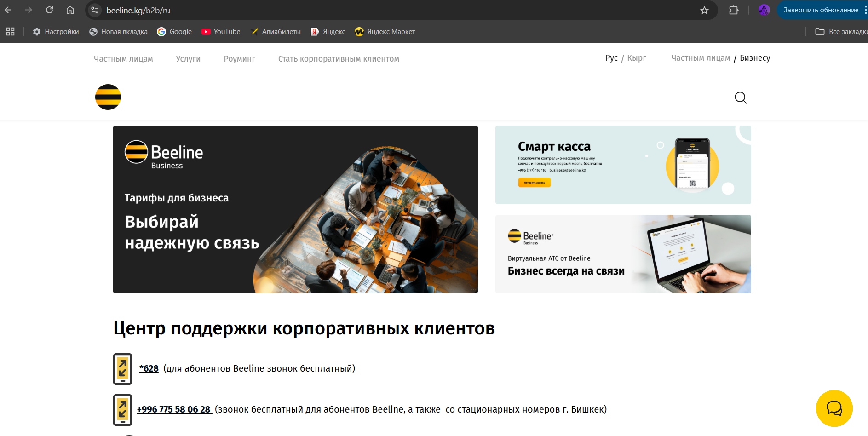Select the Бизнесу site section
The width and height of the screenshot is (868, 436).
click(x=755, y=58)
